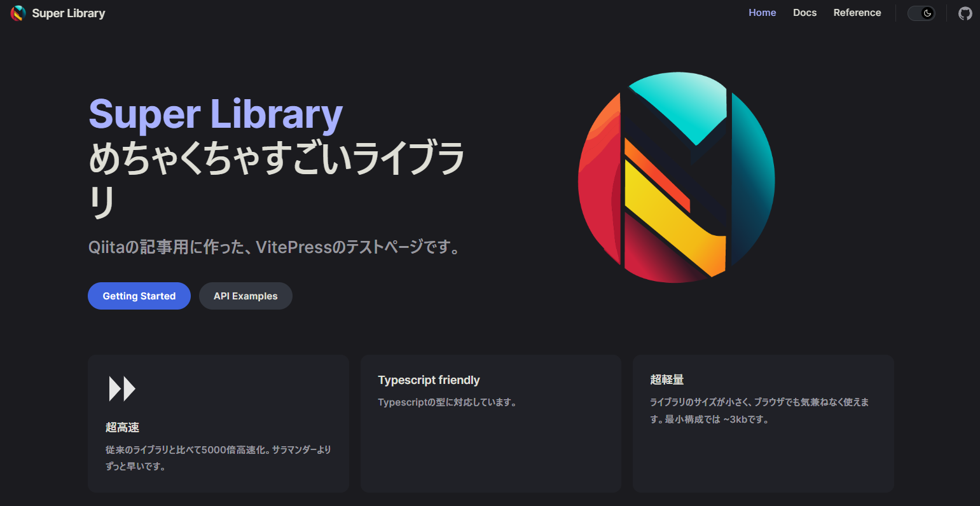Click the large hero logo image
Screen dimensions: 980x506
(x=676, y=177)
